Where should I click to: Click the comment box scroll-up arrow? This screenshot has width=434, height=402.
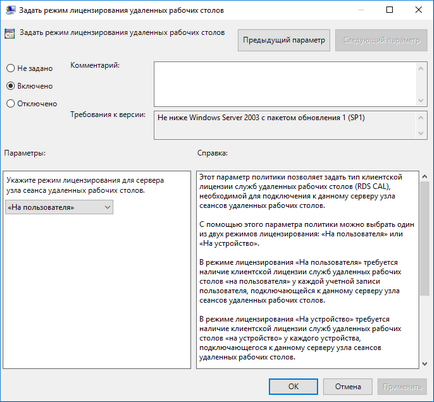pyautogui.click(x=421, y=68)
